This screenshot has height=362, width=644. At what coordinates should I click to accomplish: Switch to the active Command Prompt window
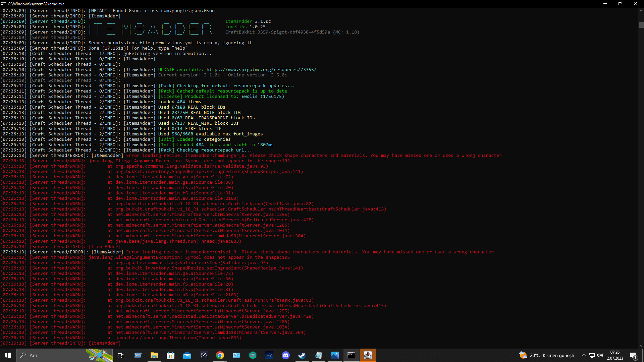tap(351, 355)
